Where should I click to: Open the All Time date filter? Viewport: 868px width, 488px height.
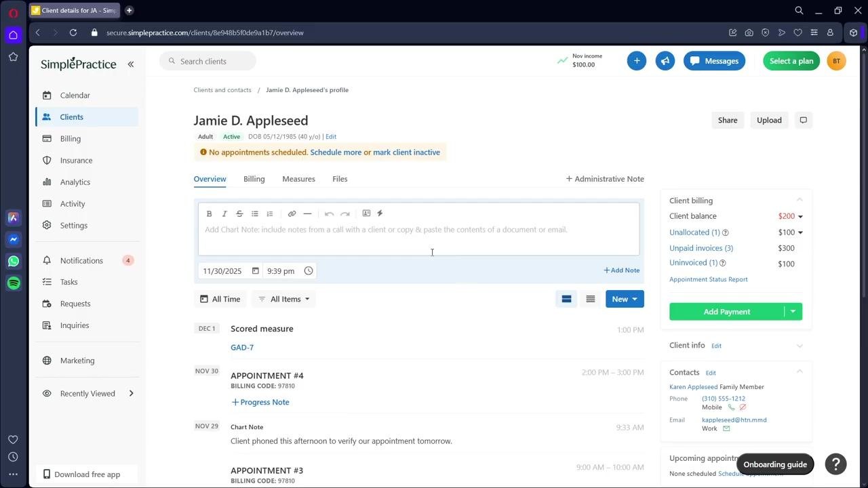[220, 299]
